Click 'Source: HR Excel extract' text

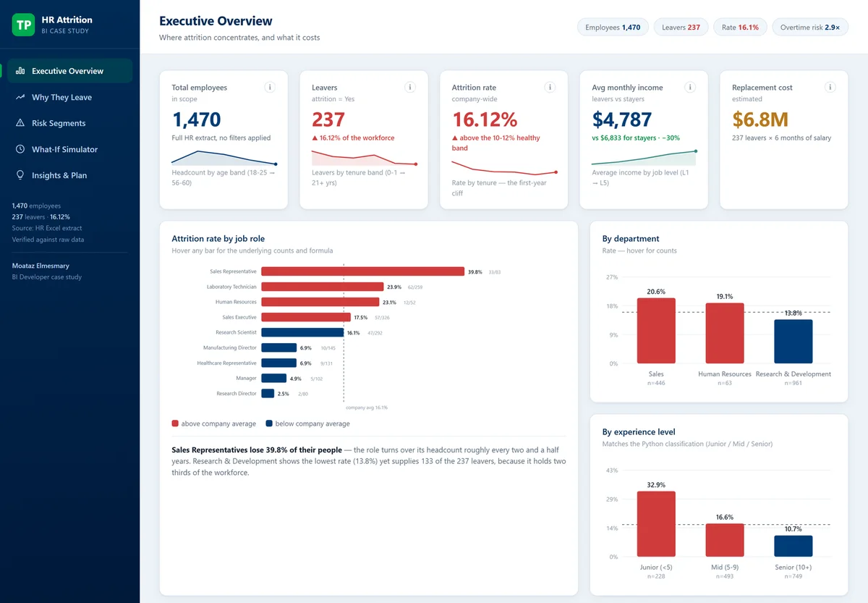click(47, 228)
